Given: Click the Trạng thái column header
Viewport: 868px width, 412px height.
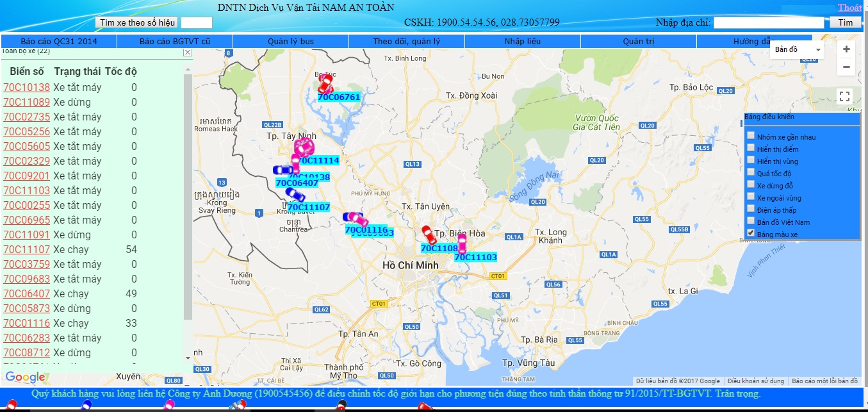Looking at the screenshot, I should [x=78, y=72].
